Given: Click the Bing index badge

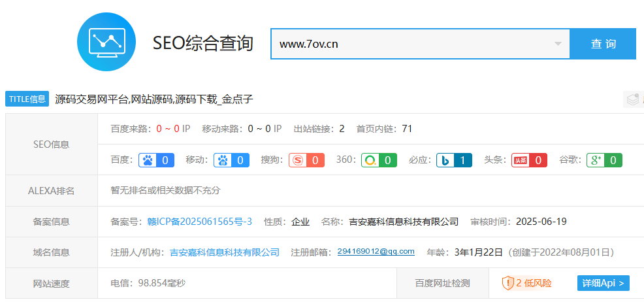Looking at the screenshot, I should click(x=454, y=160).
